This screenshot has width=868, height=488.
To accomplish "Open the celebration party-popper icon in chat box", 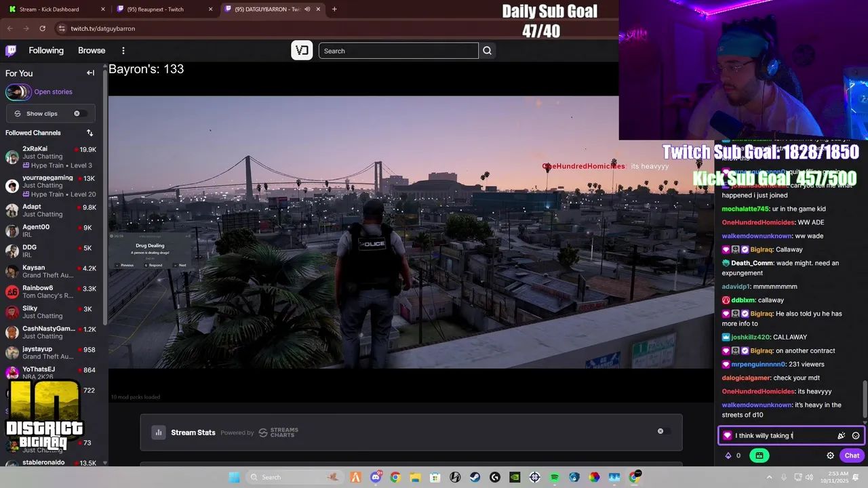I will click(x=842, y=436).
